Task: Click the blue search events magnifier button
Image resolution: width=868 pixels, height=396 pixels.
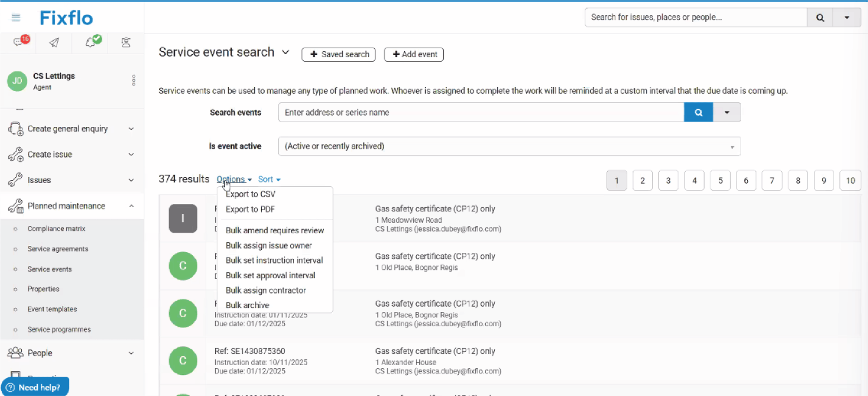Action: [x=698, y=112]
